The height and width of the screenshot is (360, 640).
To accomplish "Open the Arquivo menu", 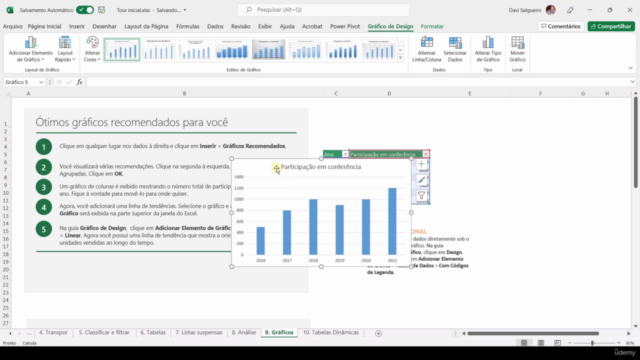I will pos(13,26).
